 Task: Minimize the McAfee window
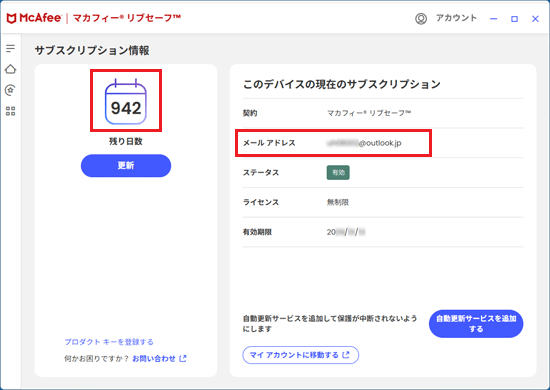pyautogui.click(x=494, y=19)
